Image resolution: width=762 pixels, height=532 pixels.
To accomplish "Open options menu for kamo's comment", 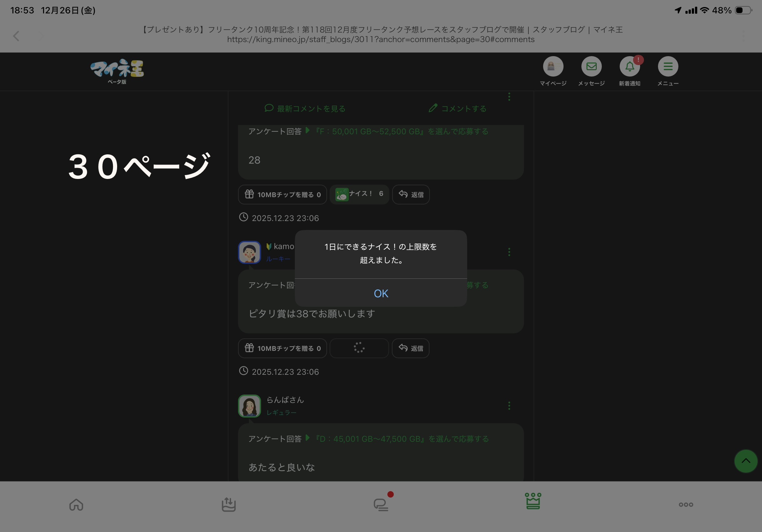I will coord(509,252).
